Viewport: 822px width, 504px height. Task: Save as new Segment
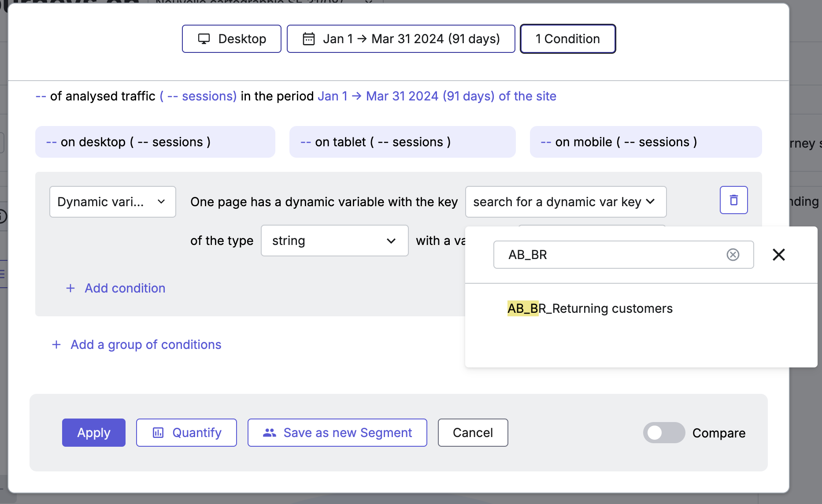pos(337,433)
